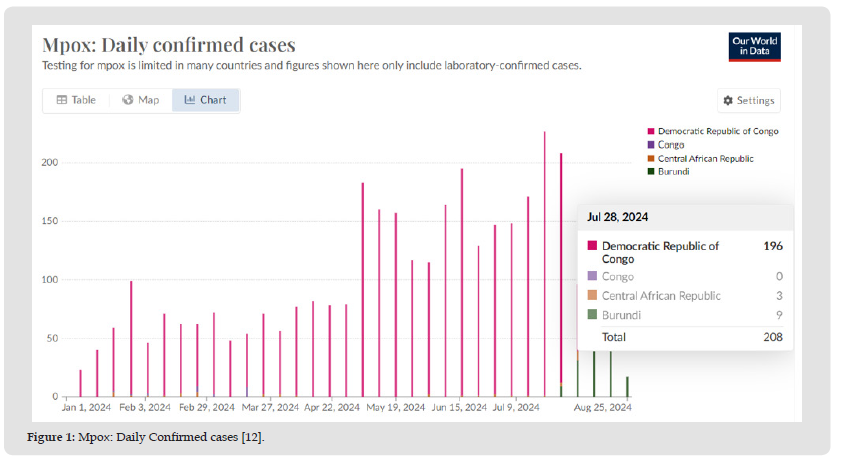Toggle Central African Republic legend label
The height and width of the screenshot is (465, 843).
(x=705, y=158)
